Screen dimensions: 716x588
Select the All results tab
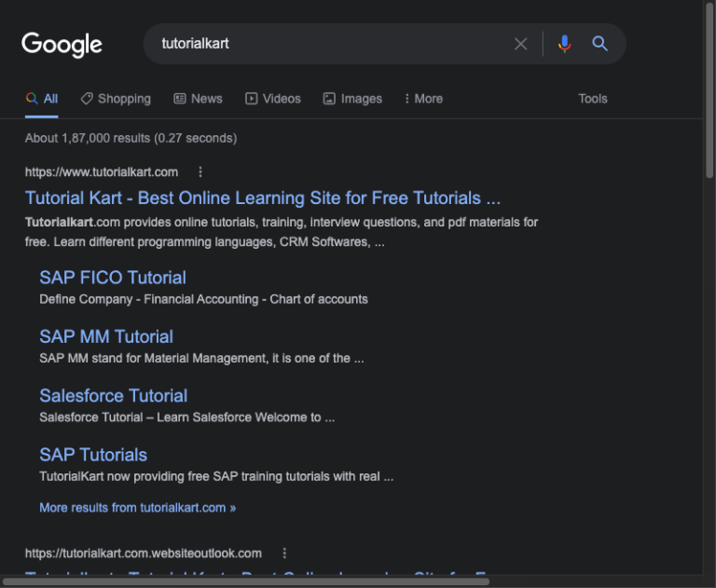42,99
